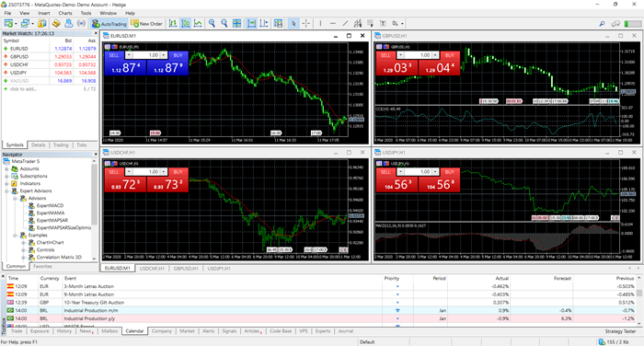Open the Insert menu
This screenshot has width=644, height=346.
tap(44, 13)
